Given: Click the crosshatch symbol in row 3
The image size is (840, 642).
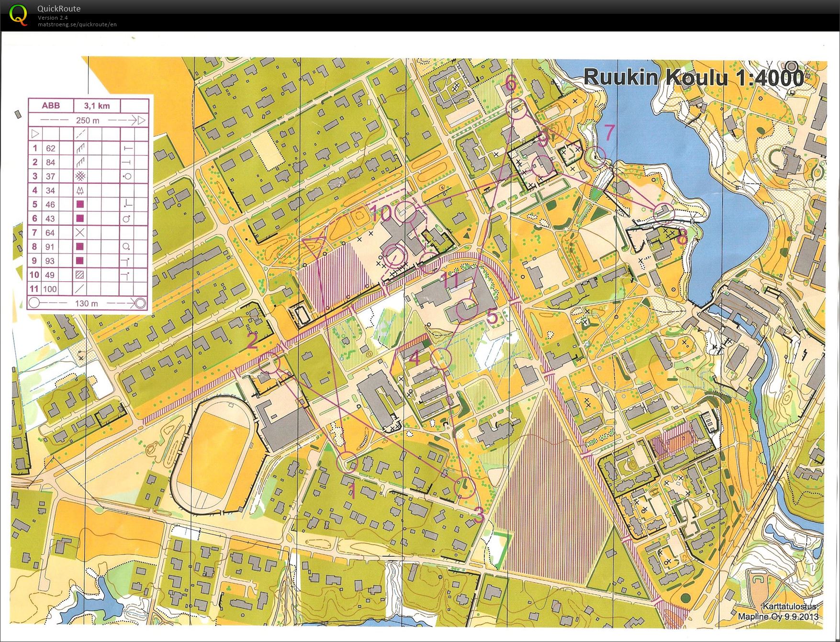Looking at the screenshot, I should (80, 176).
